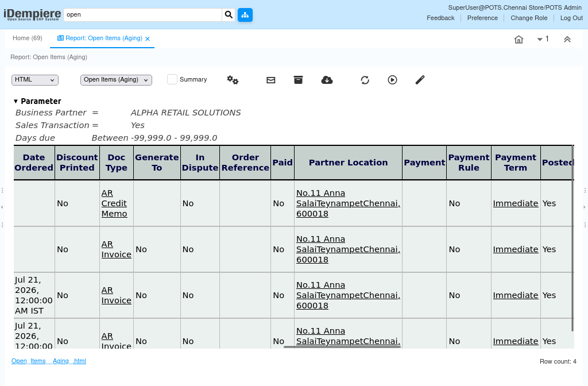Click 'Between -99,999.0 - 99,999.0' days due value
Viewport: 588px width, 386px height.
coord(154,138)
